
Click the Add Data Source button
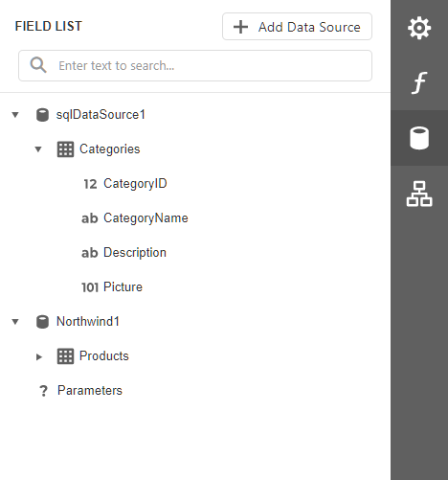click(x=297, y=27)
